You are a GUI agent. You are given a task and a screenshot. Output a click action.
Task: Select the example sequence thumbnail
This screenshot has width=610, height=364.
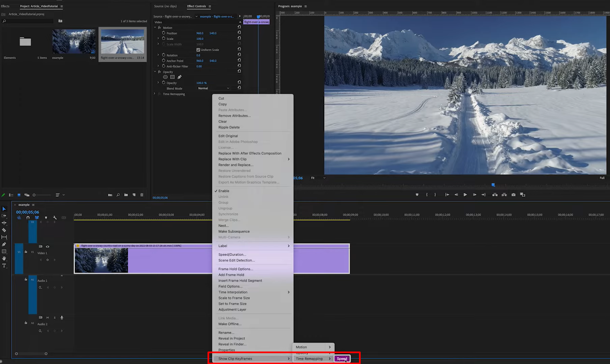74,41
